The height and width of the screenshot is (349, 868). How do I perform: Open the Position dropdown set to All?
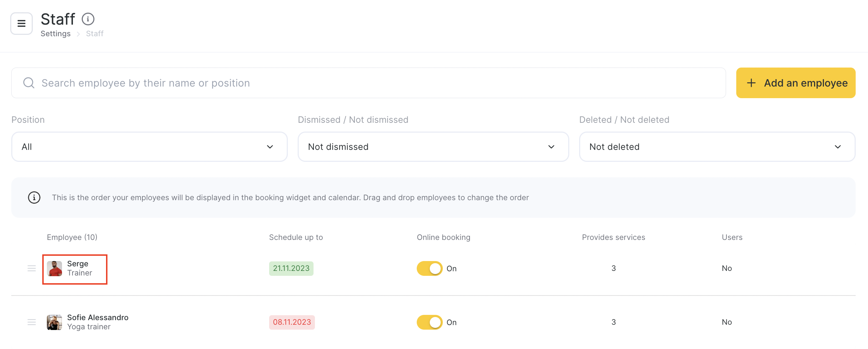(x=149, y=147)
